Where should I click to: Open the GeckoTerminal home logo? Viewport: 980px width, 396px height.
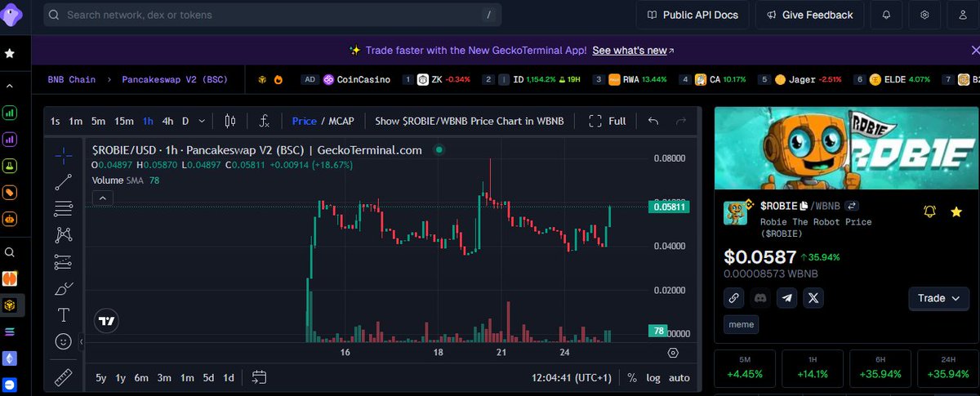(11, 15)
